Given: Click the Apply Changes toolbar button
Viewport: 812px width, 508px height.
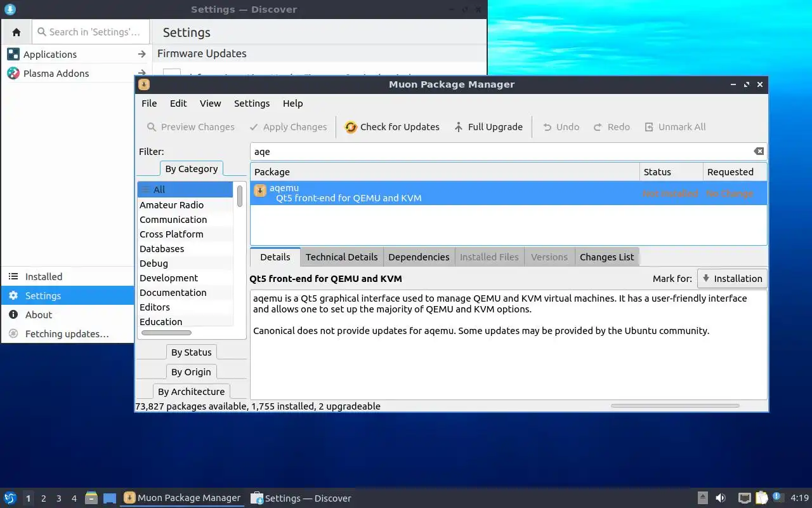Looking at the screenshot, I should 288,127.
